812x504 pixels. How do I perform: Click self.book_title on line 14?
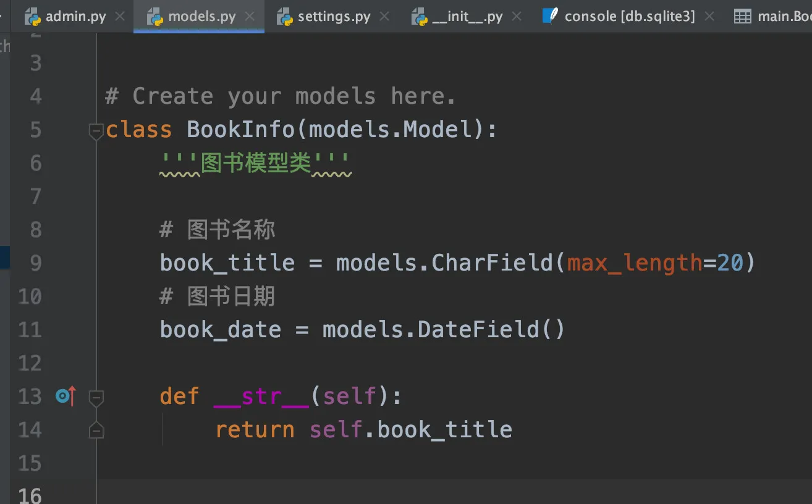[x=411, y=429]
